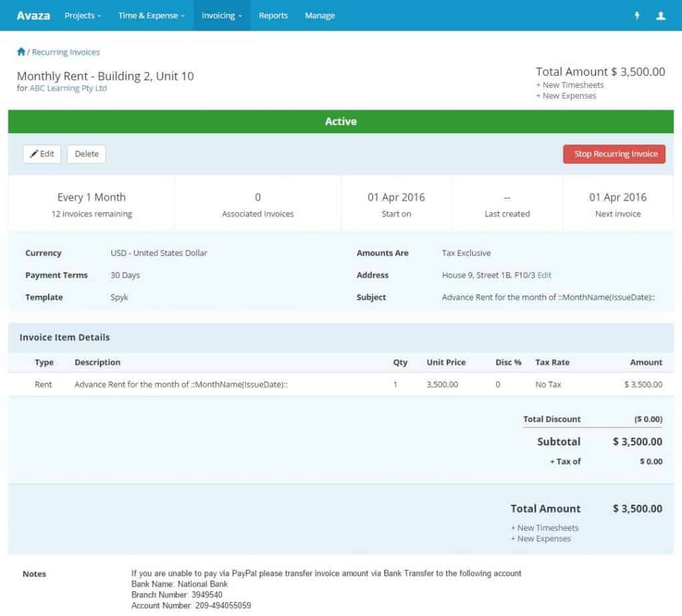Edit the invoice address

545,275
